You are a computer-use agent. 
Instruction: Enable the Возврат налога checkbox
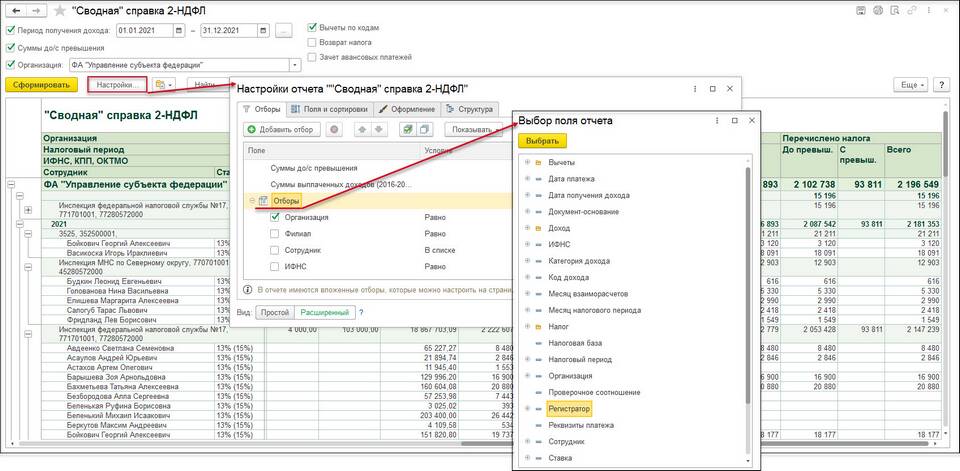313,44
